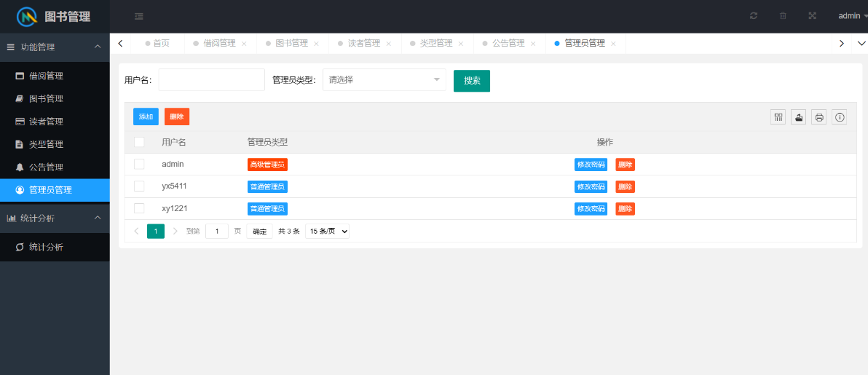Click the xy1221 username cell

174,209
